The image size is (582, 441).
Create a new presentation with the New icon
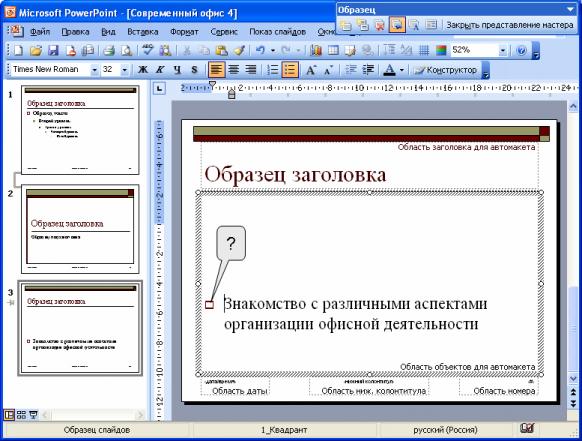click(x=18, y=50)
